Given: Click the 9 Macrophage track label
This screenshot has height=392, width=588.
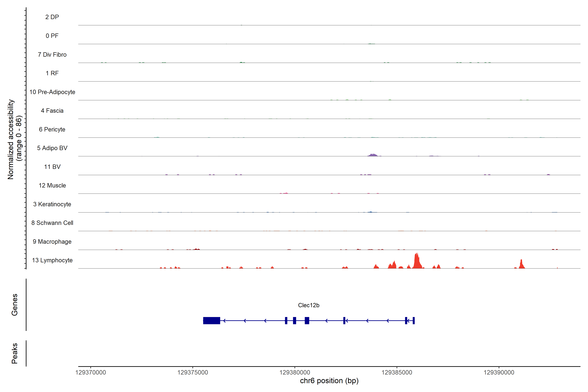Looking at the screenshot, I should click(52, 242).
